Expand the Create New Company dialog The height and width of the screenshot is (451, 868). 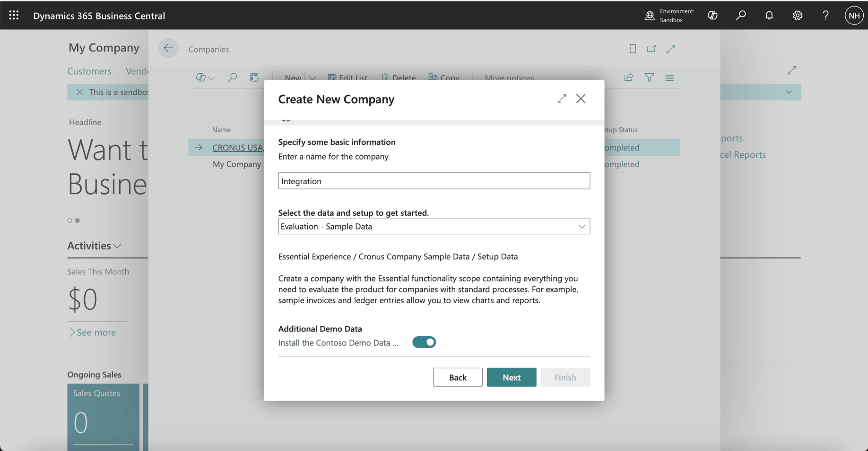[x=562, y=99]
